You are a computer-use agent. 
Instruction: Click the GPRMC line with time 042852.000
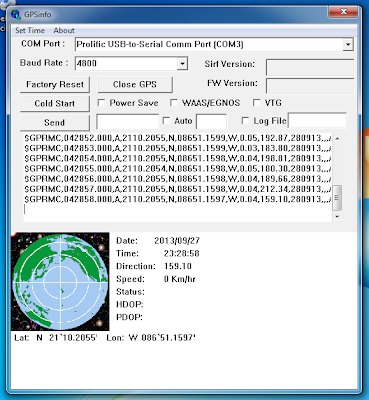[178, 138]
